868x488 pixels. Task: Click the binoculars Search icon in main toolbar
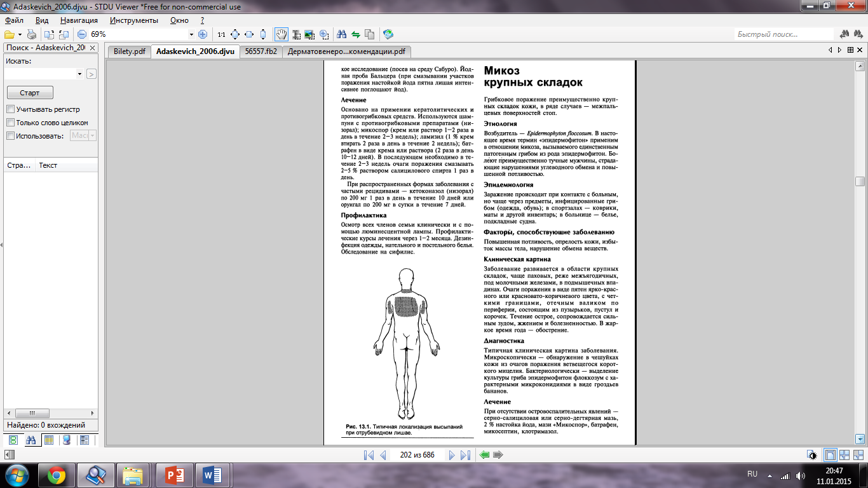(342, 34)
